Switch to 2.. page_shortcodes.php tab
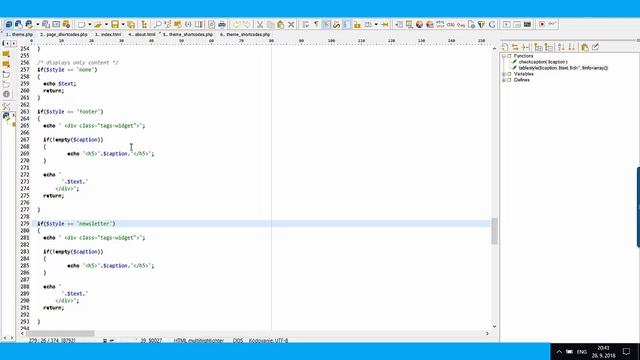This screenshot has width=640, height=360. [x=64, y=35]
